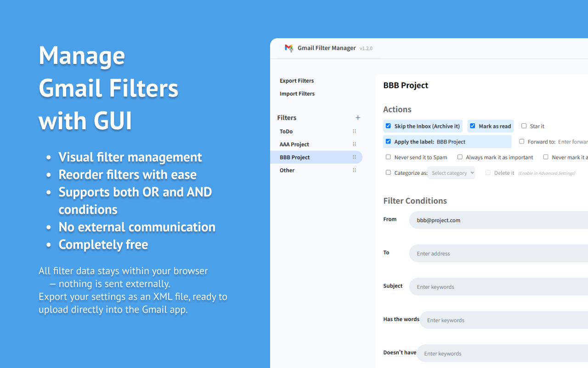Uncheck Skip the Inbox (Archive it)
The image size is (588, 368).
point(388,126)
